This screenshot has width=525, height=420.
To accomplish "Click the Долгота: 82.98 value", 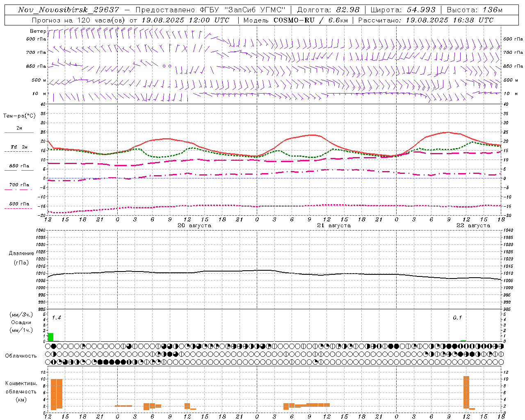I will click(x=328, y=10).
